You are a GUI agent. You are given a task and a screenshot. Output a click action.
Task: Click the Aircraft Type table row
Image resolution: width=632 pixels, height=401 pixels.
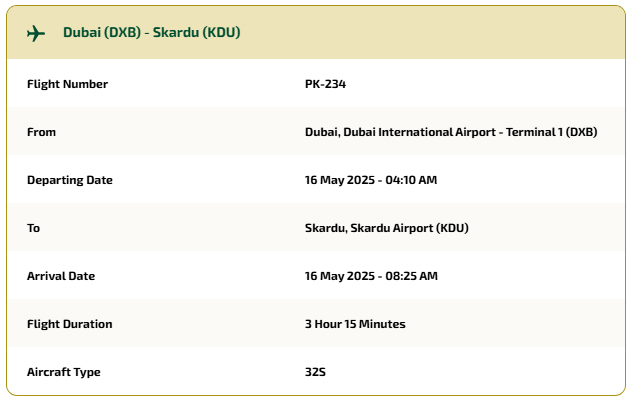point(316,372)
